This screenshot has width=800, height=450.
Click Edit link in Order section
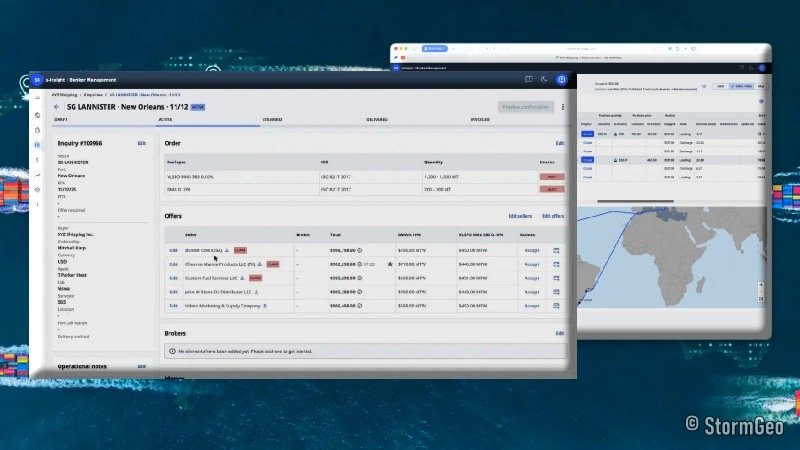click(560, 143)
